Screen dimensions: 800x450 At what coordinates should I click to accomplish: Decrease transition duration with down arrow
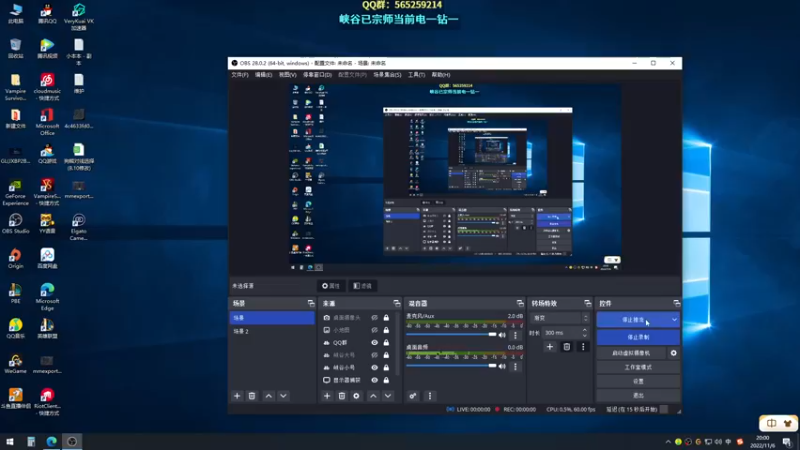point(585,335)
